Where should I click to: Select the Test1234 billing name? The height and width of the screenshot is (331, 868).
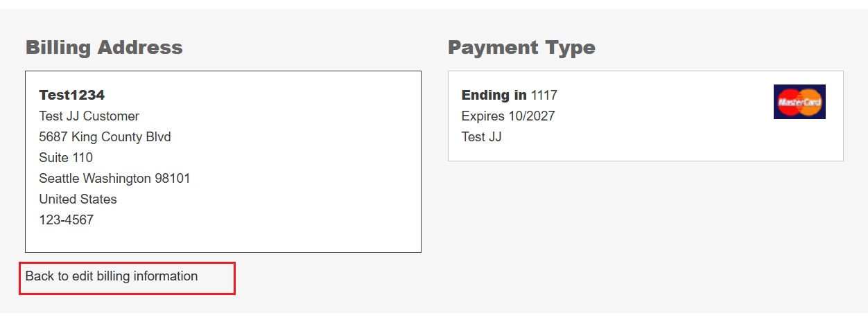72,95
